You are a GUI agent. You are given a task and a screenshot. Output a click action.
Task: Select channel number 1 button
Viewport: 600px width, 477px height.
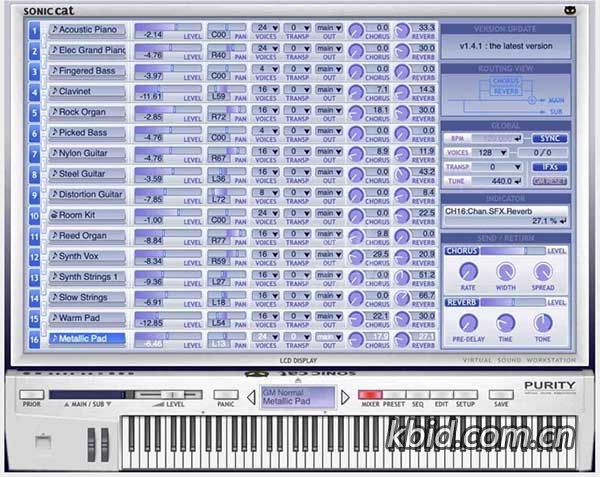pos(34,31)
